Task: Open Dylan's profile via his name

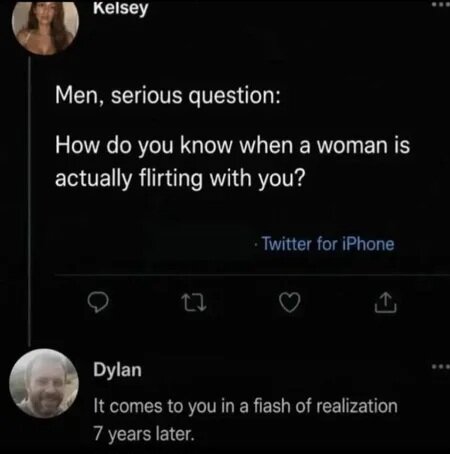Action: [117, 370]
